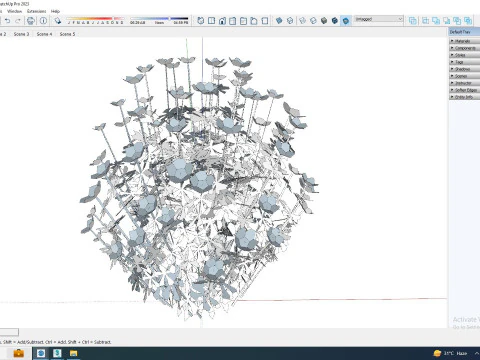Toggle Monochrome face style icon
Screen dimensions: 480x360
tap(346, 21)
